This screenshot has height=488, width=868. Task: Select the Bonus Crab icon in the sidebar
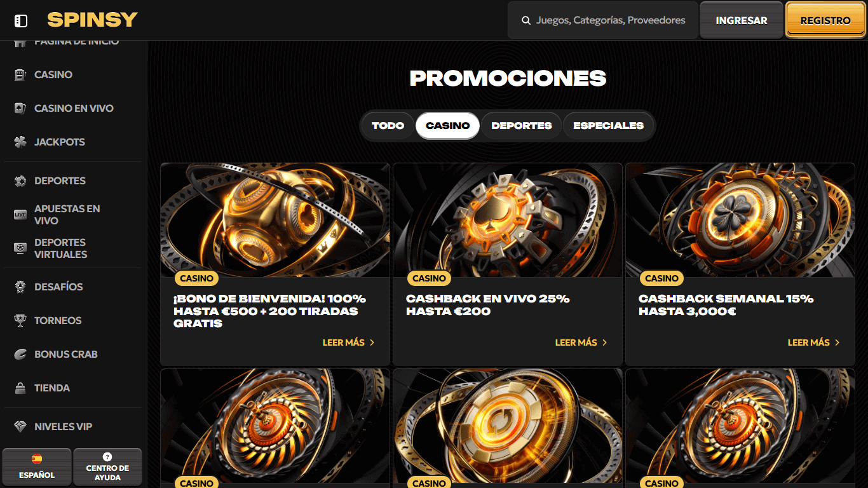(20, 355)
